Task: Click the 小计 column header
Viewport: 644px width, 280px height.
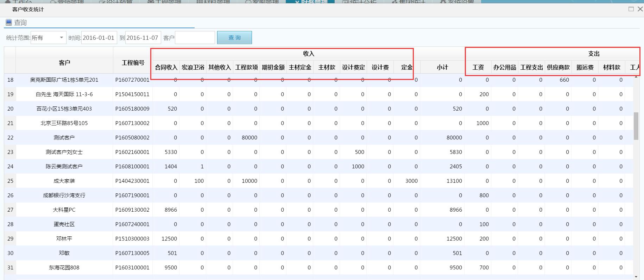Action: [442, 67]
